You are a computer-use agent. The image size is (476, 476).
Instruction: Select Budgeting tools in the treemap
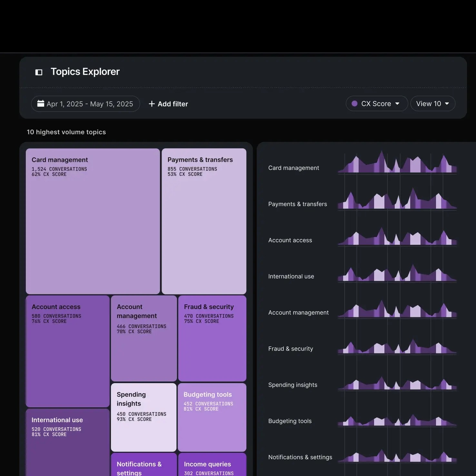tap(212, 417)
